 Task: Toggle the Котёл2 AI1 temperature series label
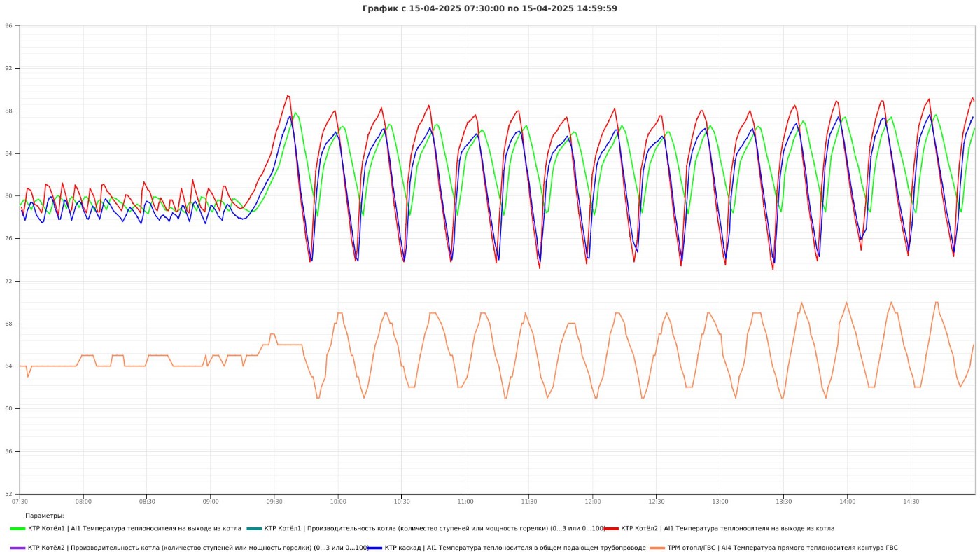(727, 528)
